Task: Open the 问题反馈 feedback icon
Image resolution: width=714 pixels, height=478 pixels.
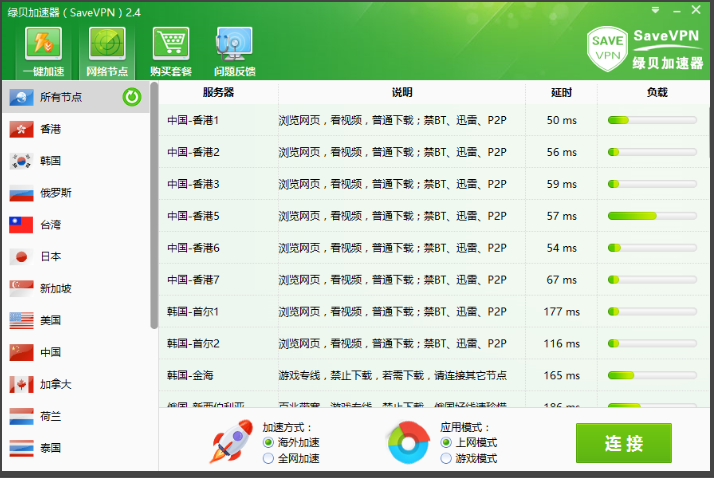Action: 234,44
